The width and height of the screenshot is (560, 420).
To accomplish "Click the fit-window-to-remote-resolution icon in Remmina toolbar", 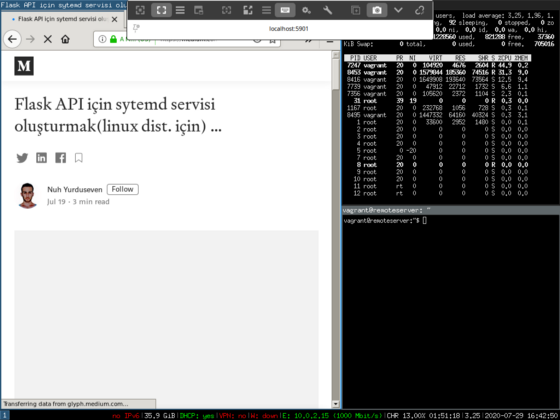I will point(140,10).
